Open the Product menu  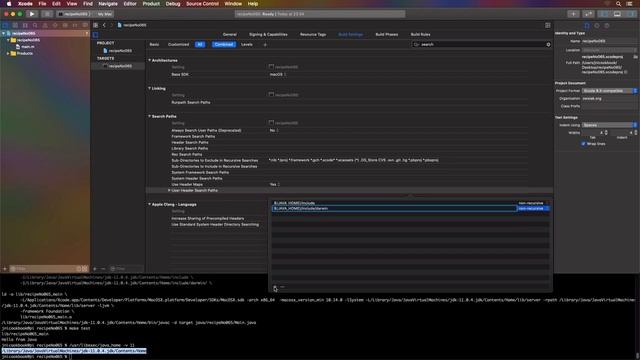click(x=151, y=4)
